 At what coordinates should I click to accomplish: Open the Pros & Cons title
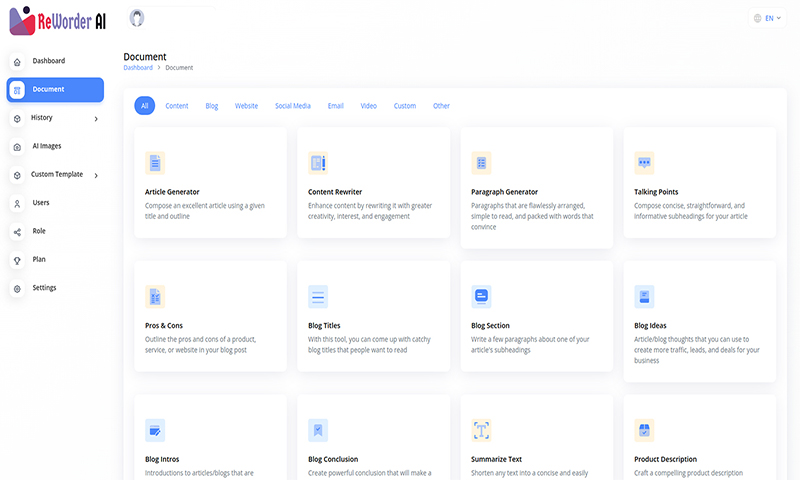click(164, 325)
